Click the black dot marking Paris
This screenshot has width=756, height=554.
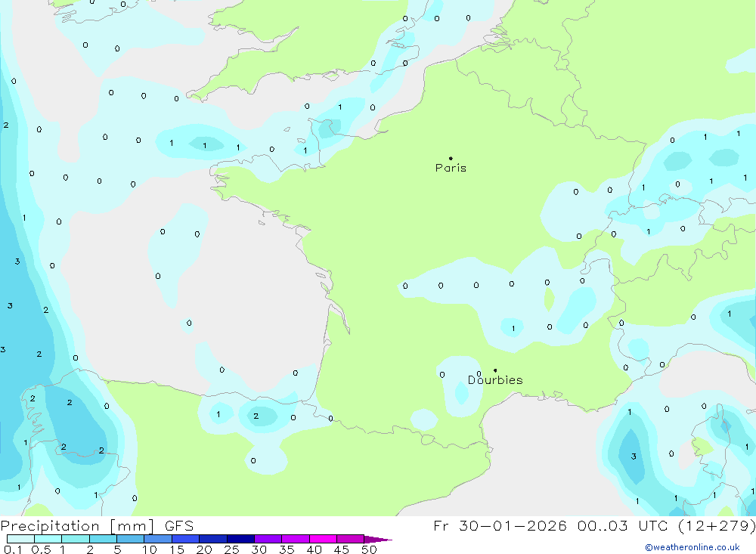click(451, 158)
